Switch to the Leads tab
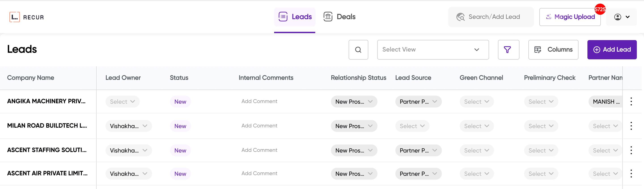644x189 pixels. click(x=301, y=17)
